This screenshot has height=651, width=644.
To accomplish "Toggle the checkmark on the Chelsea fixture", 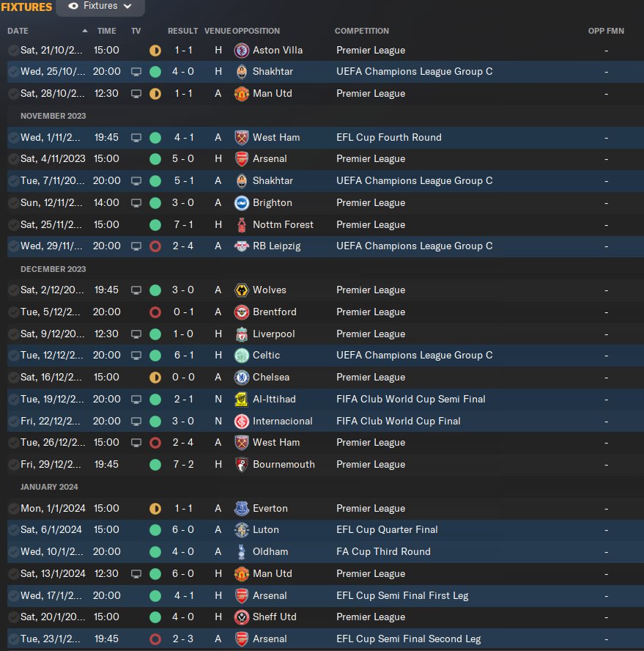I will (x=14, y=378).
